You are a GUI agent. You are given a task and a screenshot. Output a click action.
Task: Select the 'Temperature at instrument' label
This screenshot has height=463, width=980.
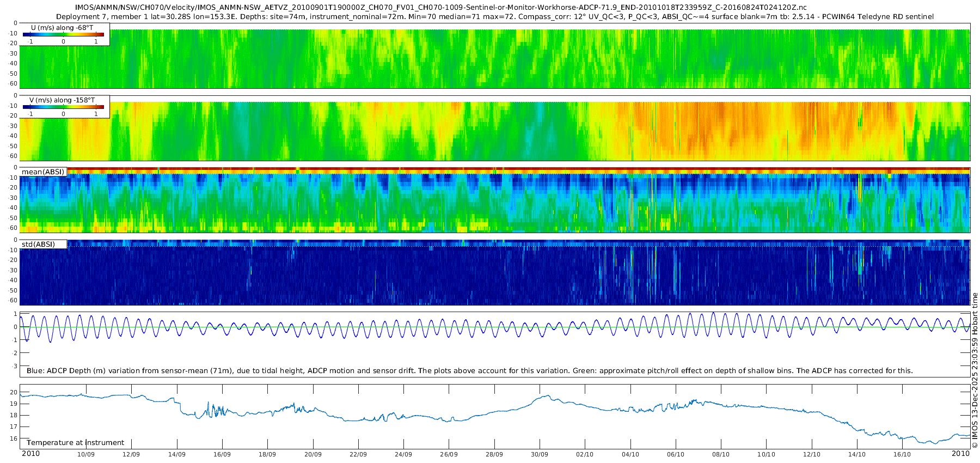coord(75,443)
